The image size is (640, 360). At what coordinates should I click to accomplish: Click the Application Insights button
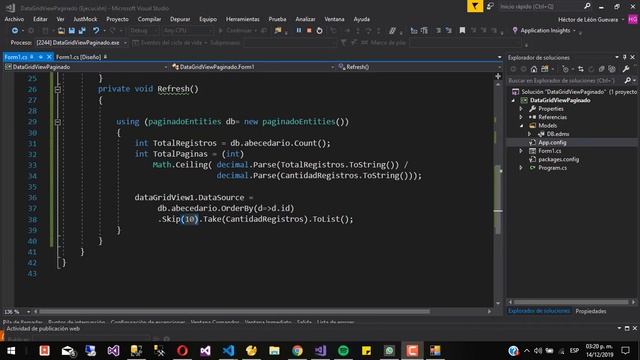(545, 31)
